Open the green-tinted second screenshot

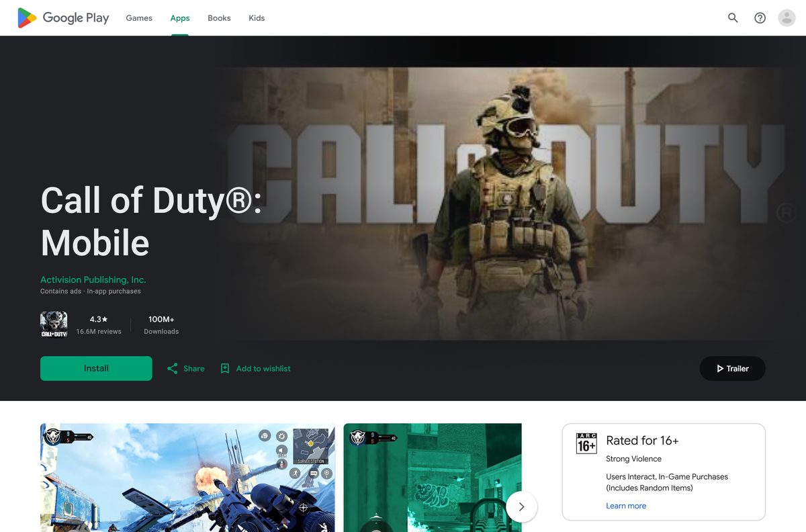[x=433, y=478]
